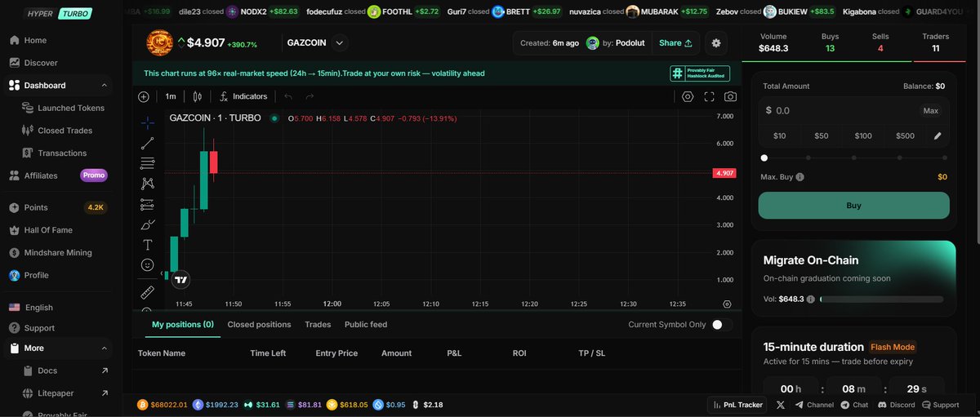Take a chart snapshot with camera icon

tap(730, 96)
